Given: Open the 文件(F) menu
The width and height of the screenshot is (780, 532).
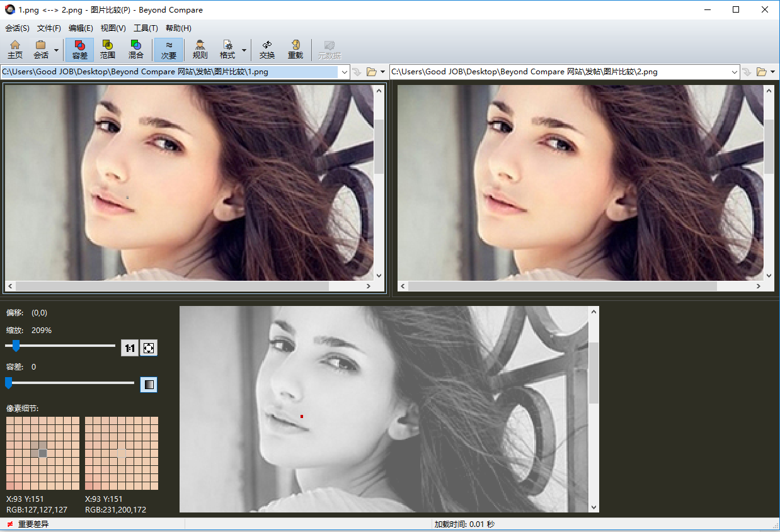Looking at the screenshot, I should click(49, 28).
